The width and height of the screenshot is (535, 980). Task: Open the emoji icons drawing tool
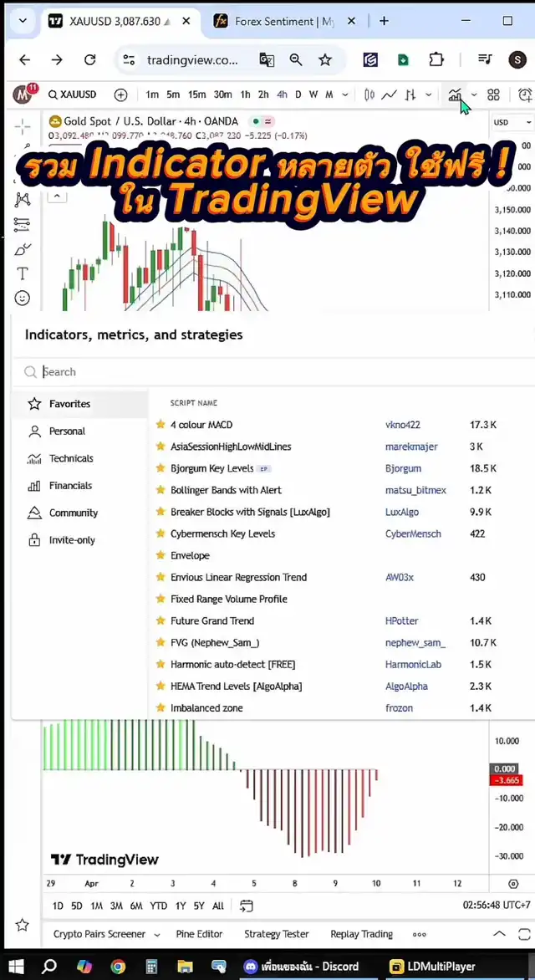[23, 298]
